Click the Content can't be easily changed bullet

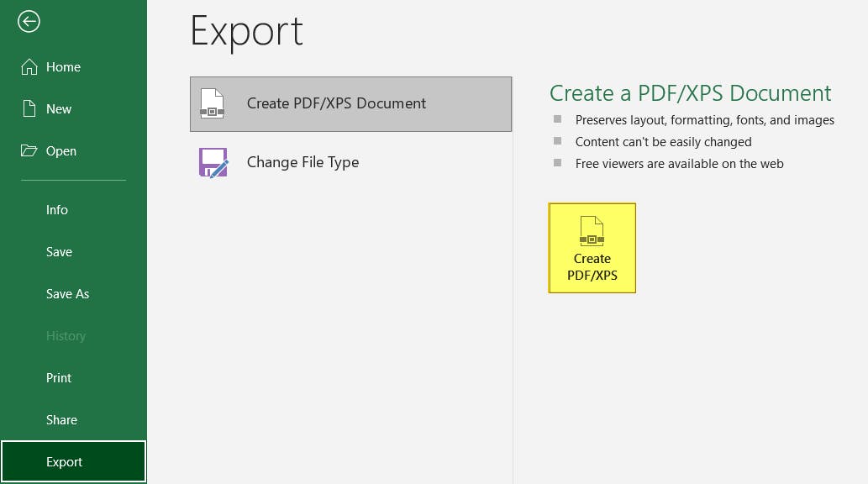557,140
